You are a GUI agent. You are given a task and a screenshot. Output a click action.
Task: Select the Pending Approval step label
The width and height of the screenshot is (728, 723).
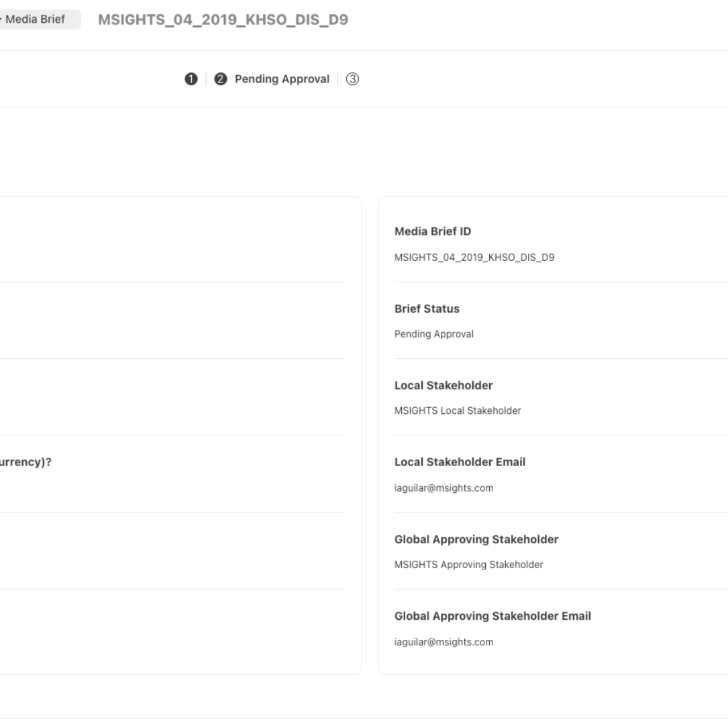(x=282, y=79)
